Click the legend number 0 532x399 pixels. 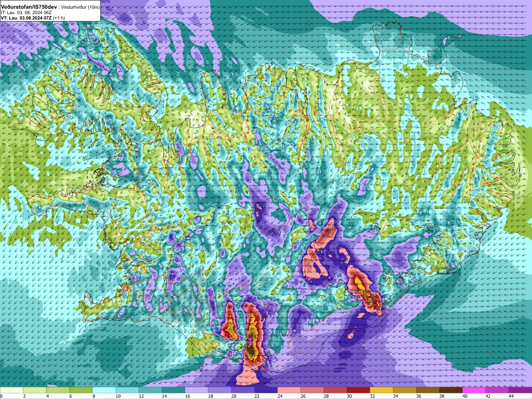click(x=1, y=396)
